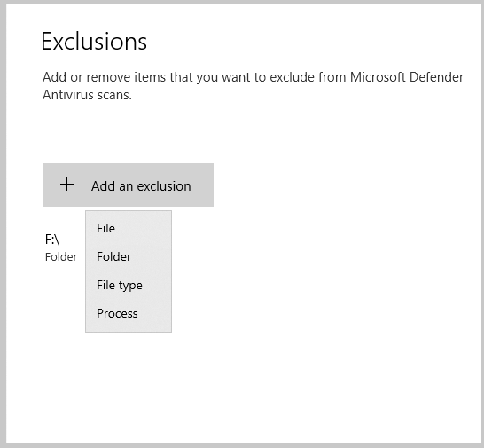Click the word Antivirus scans in the description
Image resolution: width=484 pixels, height=448 pixels.
click(87, 95)
